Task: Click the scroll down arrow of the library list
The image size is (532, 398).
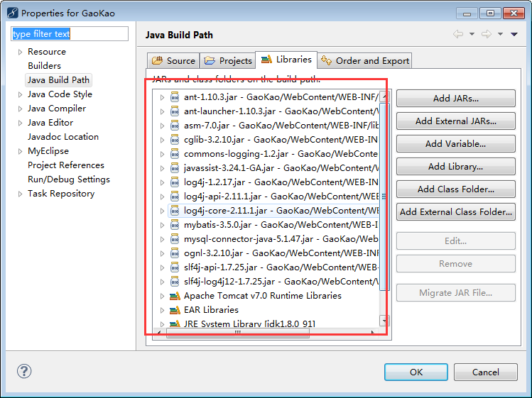Action: [384, 321]
